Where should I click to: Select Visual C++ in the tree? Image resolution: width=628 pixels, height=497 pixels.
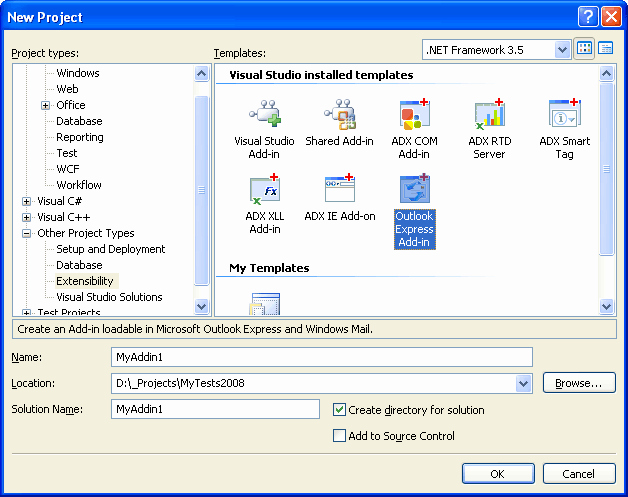click(64, 217)
